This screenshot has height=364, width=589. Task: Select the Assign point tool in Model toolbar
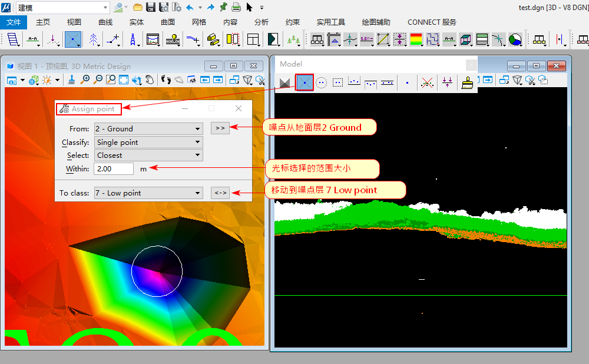tap(304, 83)
